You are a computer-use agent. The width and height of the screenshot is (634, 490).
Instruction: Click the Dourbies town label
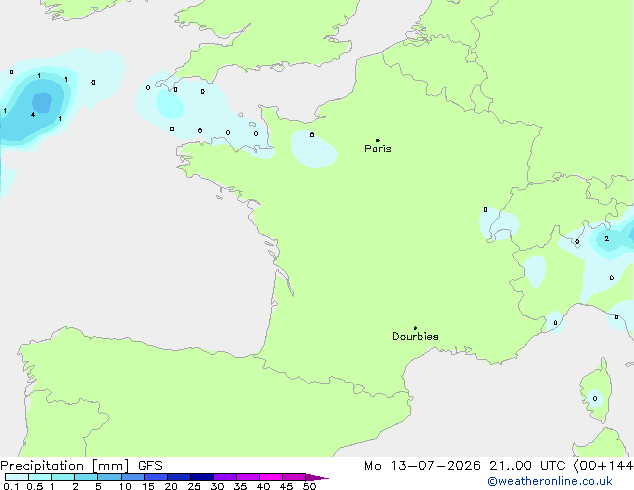click(x=415, y=336)
